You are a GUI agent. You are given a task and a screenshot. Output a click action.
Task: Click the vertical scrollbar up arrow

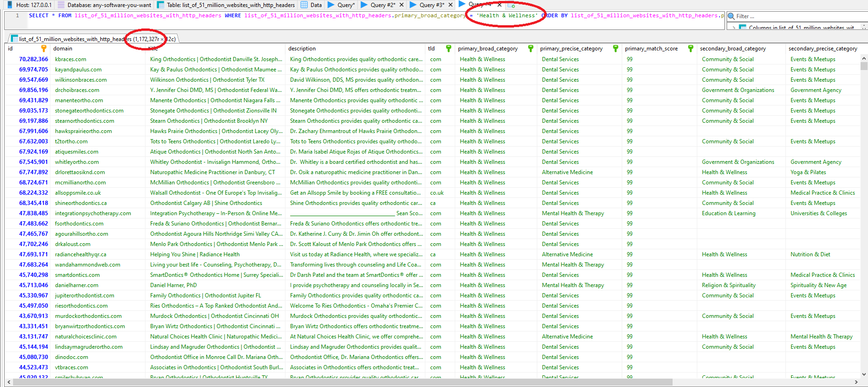pos(864,58)
